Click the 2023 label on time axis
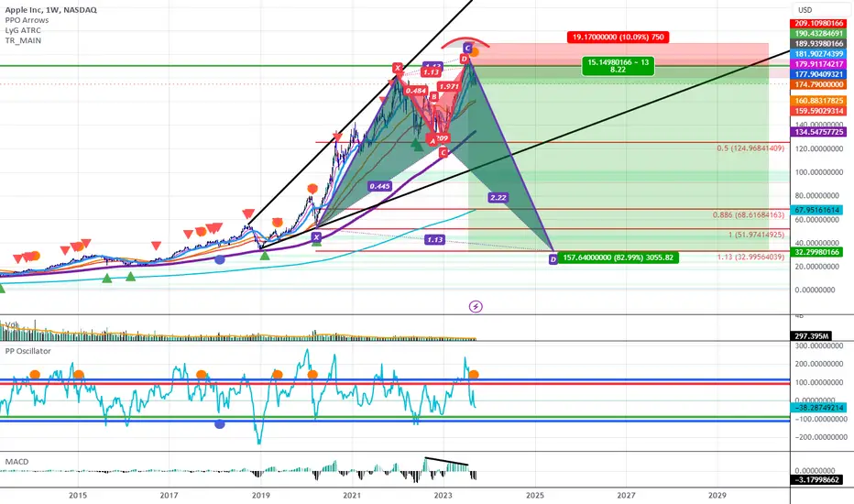The width and height of the screenshot is (854, 504). pyautogui.click(x=443, y=495)
